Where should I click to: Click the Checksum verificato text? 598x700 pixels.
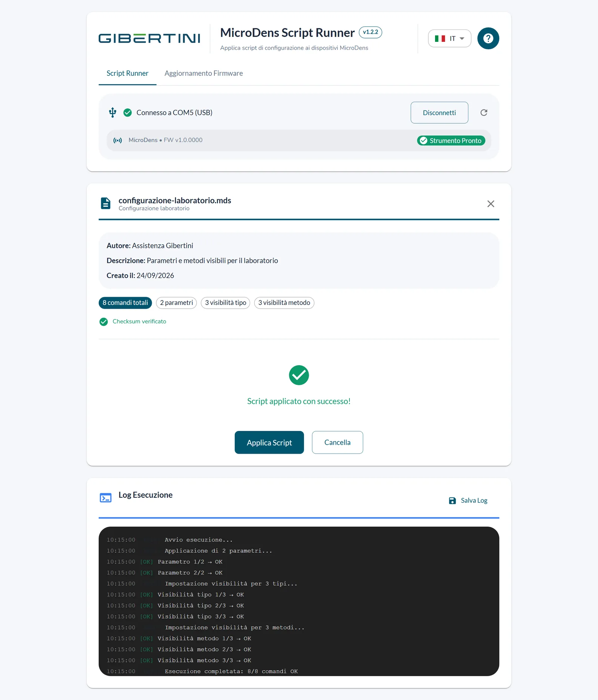click(x=139, y=321)
